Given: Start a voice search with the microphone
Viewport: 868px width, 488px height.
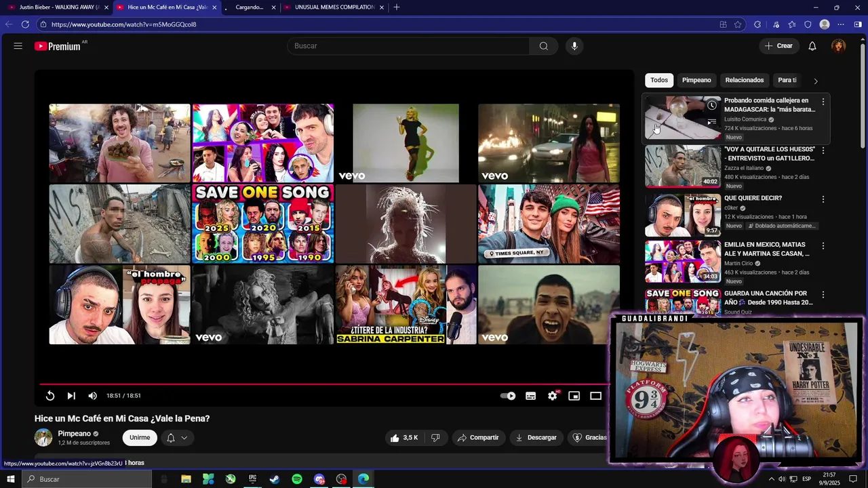Looking at the screenshot, I should pyautogui.click(x=574, y=46).
